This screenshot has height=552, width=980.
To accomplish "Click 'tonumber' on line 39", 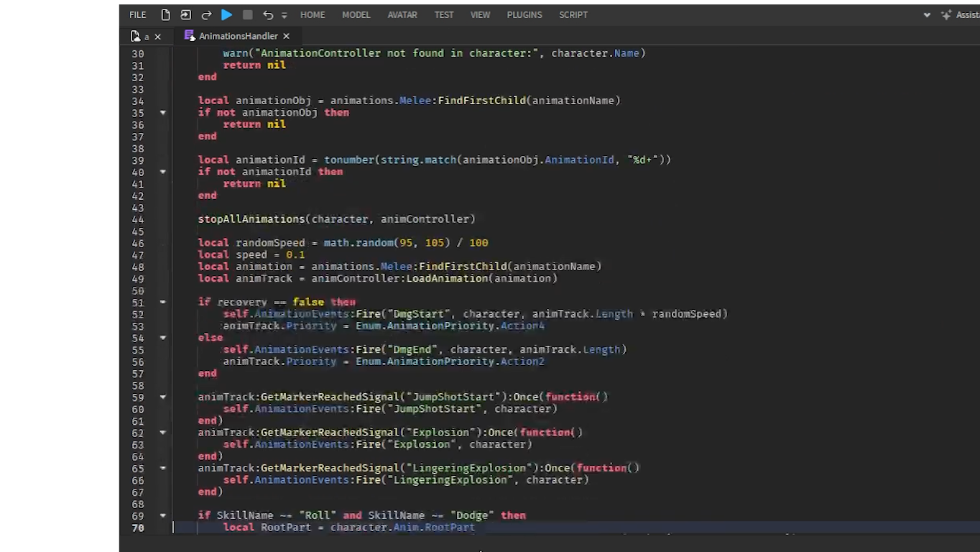I will [x=349, y=160].
